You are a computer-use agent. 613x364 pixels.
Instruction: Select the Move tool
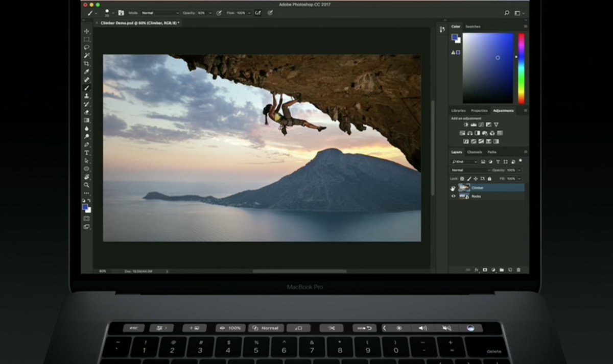87,31
